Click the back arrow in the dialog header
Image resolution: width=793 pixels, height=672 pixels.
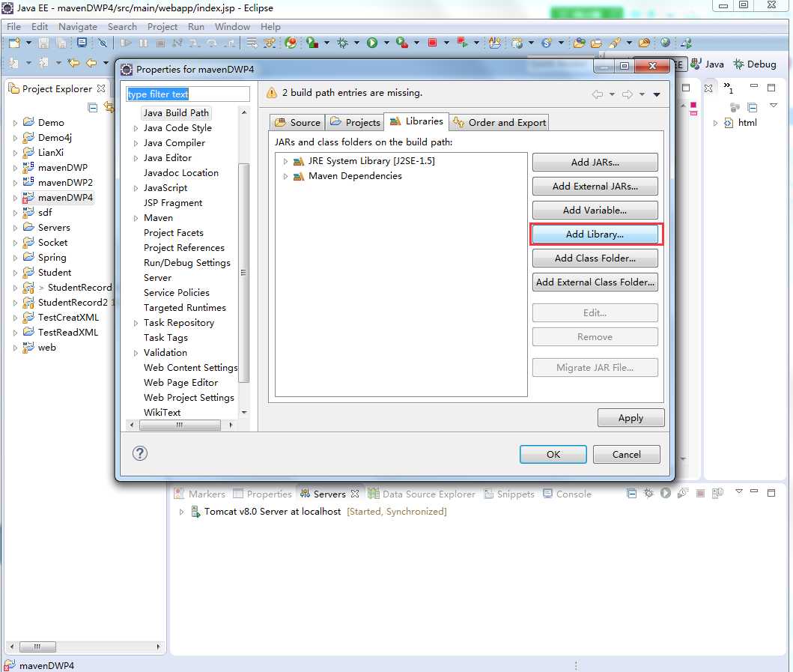coord(598,94)
